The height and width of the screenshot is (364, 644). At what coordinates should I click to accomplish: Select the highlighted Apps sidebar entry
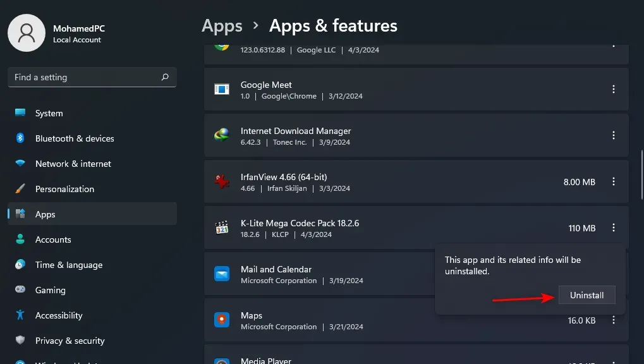[92, 214]
